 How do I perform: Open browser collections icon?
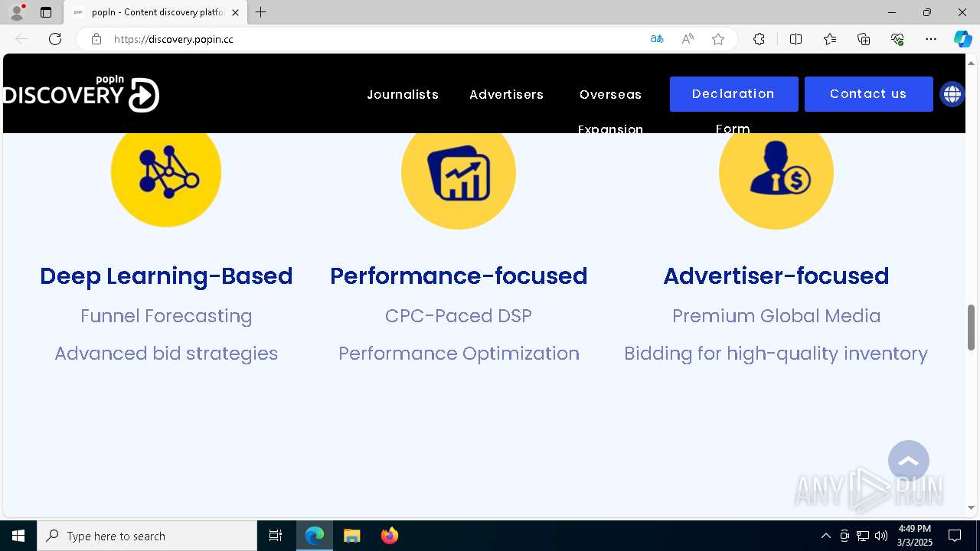tap(864, 39)
